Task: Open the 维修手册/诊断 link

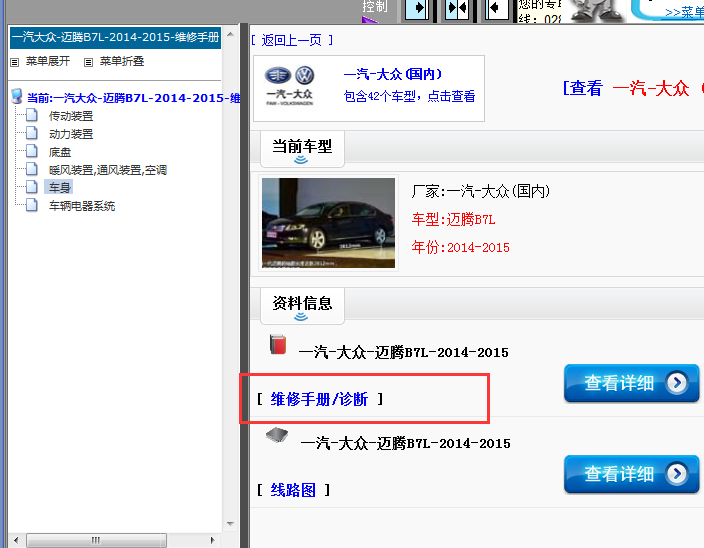Action: coord(319,399)
